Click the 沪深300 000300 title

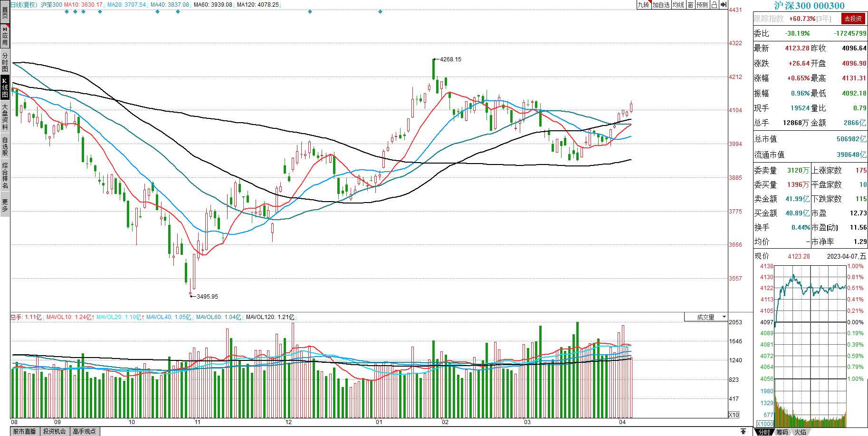pyautogui.click(x=809, y=6)
